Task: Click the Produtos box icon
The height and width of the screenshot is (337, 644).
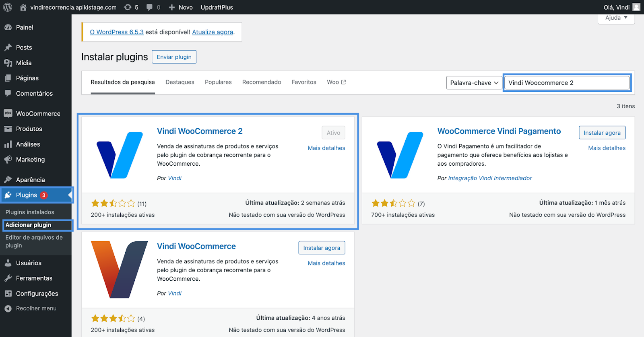Action: (8, 129)
